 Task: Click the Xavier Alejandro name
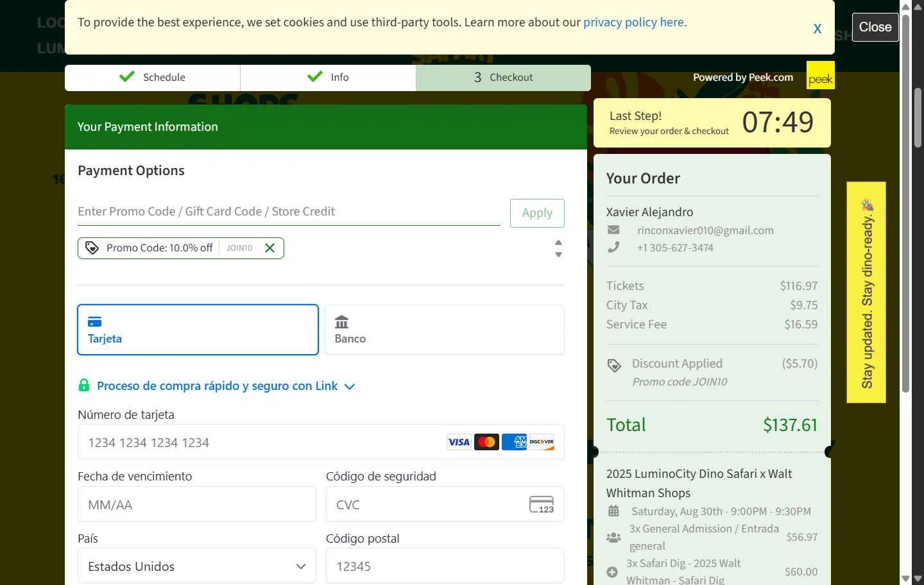click(x=649, y=212)
